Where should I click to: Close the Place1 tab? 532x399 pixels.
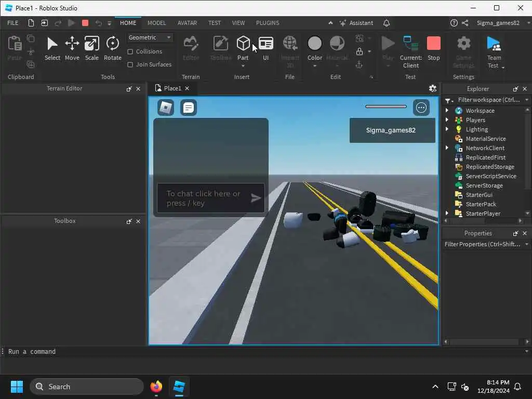tap(187, 88)
